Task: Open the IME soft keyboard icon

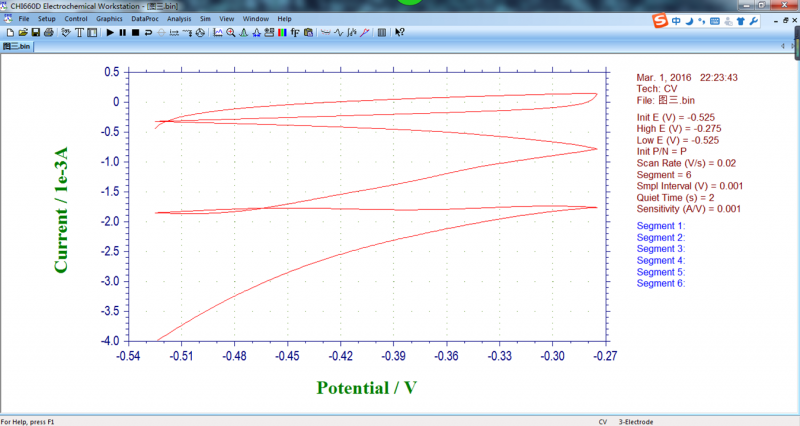Action: coord(715,21)
